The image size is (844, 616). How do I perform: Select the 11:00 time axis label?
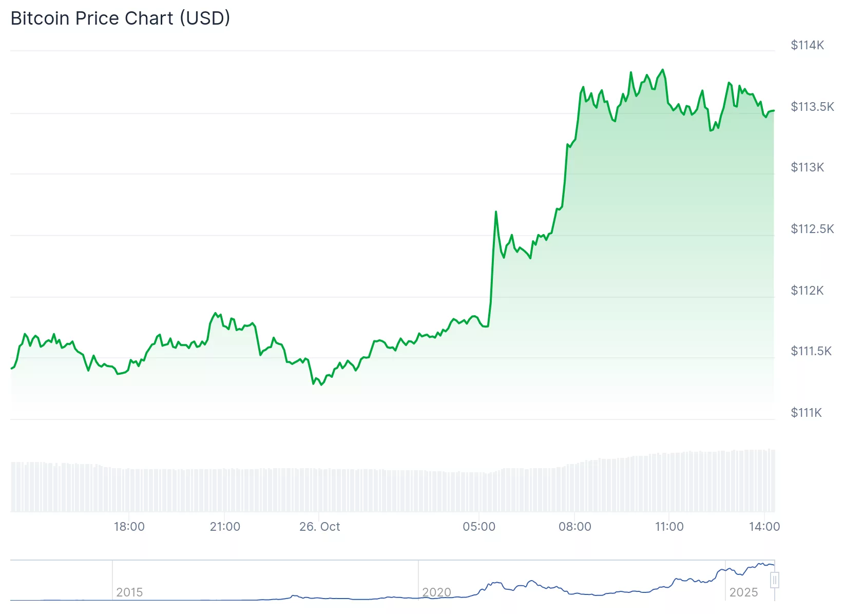pos(669,527)
